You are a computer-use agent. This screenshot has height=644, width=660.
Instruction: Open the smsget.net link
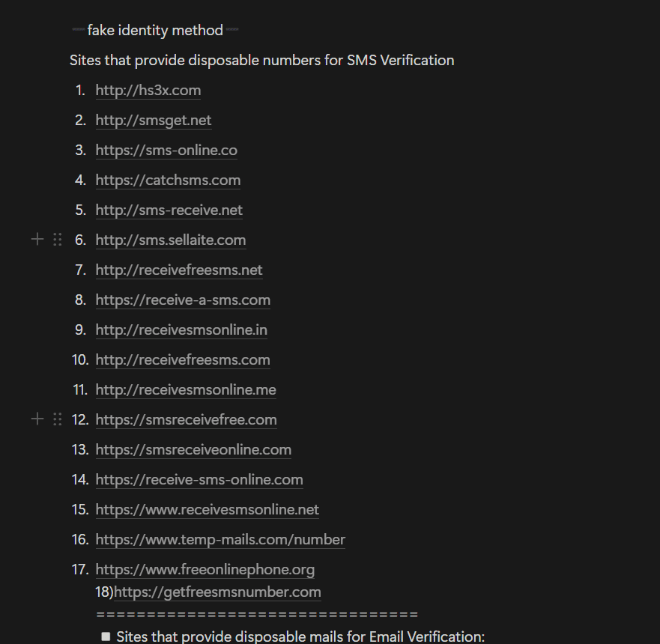(154, 121)
